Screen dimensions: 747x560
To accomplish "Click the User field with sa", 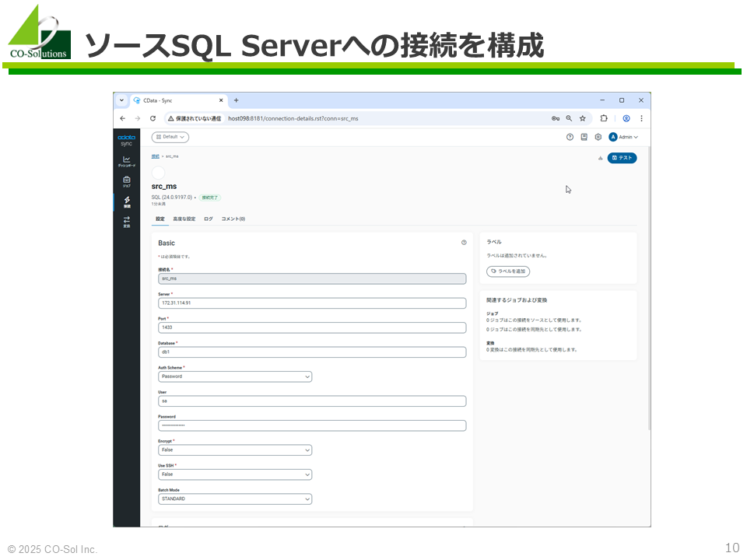I will tap(312, 401).
